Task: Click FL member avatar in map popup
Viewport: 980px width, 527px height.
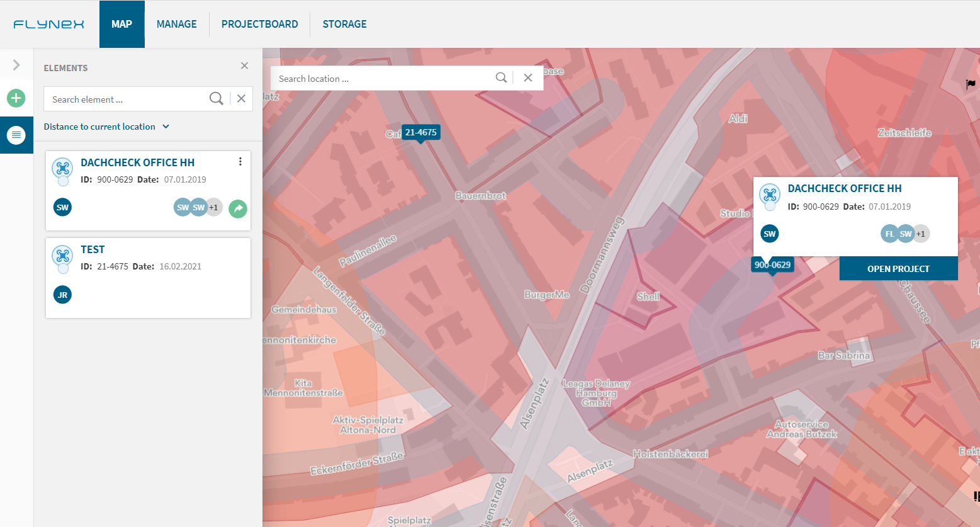Action: pos(889,234)
